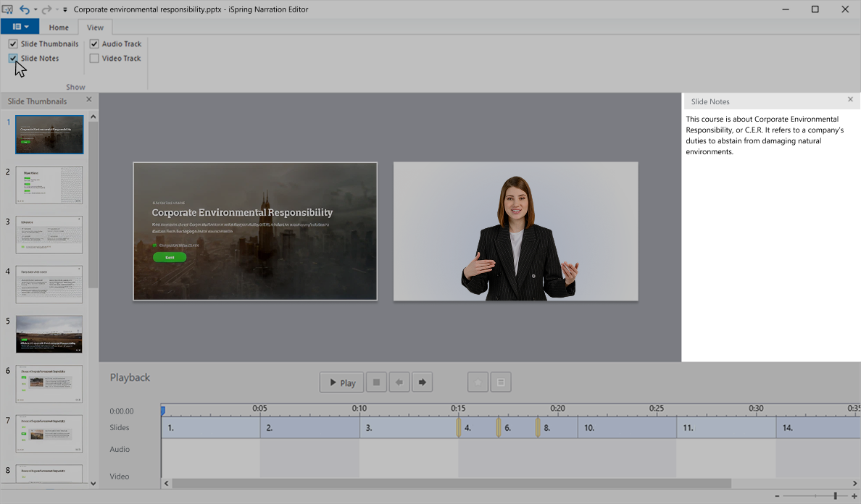
Task: Open the blue application menu icon
Action: point(14,26)
